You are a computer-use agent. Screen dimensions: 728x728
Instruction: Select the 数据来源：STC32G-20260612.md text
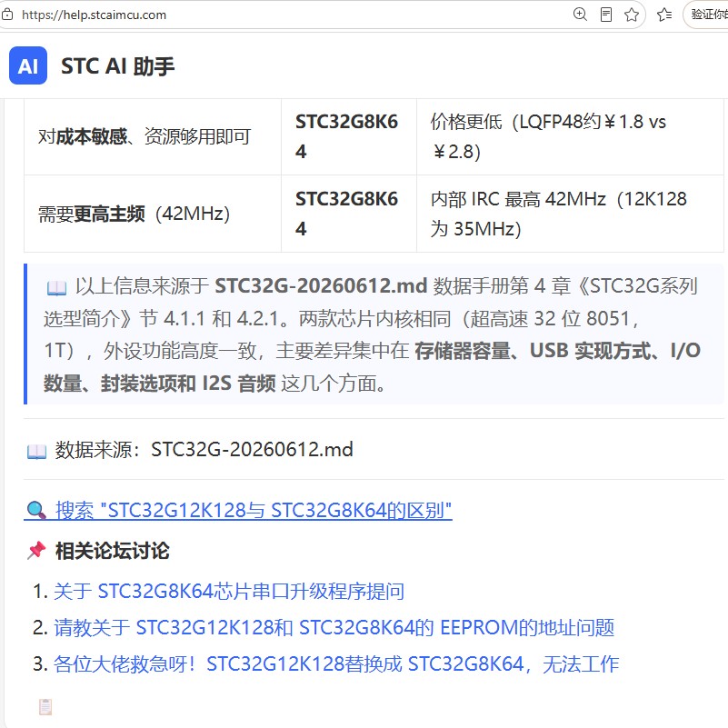tap(204, 450)
